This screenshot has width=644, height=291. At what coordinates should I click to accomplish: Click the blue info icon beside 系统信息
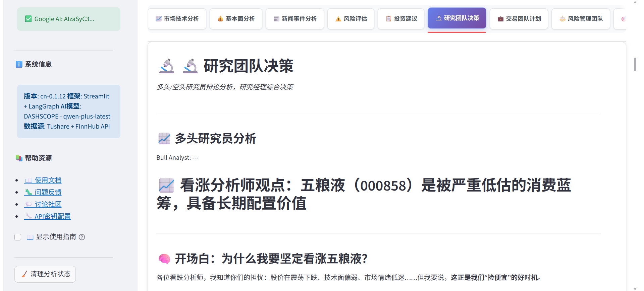(x=19, y=64)
